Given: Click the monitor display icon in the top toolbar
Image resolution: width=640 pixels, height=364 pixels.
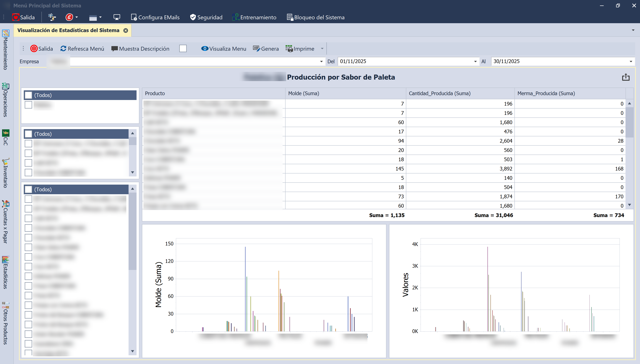Looking at the screenshot, I should pos(117,17).
